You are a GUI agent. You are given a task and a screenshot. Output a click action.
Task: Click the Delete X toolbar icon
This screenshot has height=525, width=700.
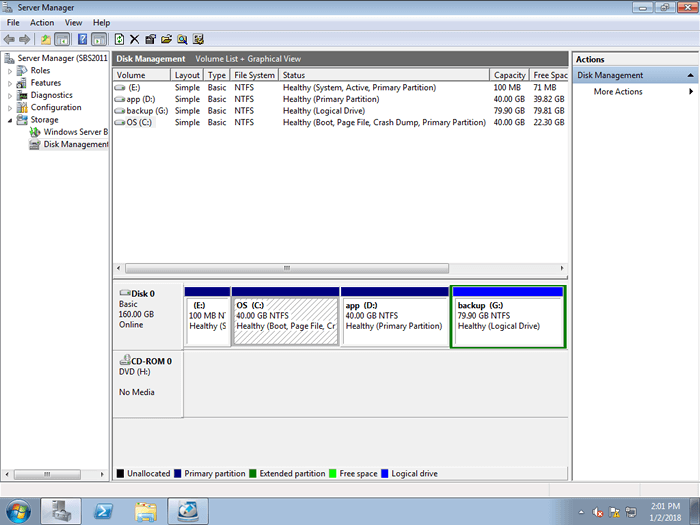tap(134, 39)
